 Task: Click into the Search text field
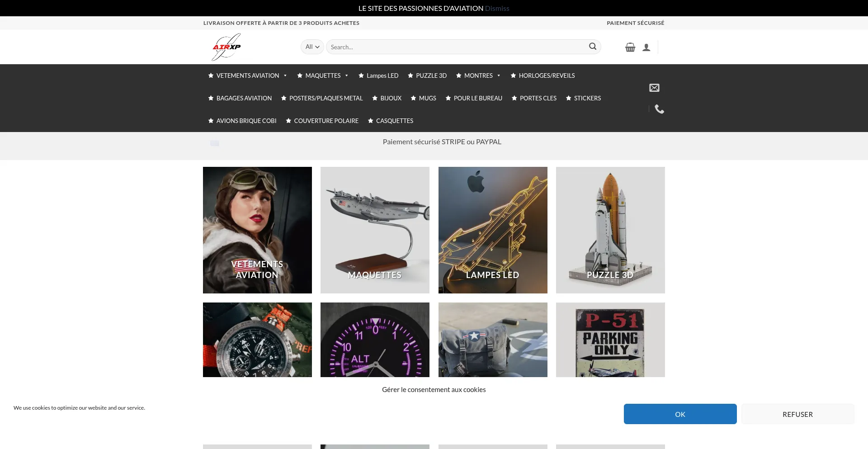(457, 47)
